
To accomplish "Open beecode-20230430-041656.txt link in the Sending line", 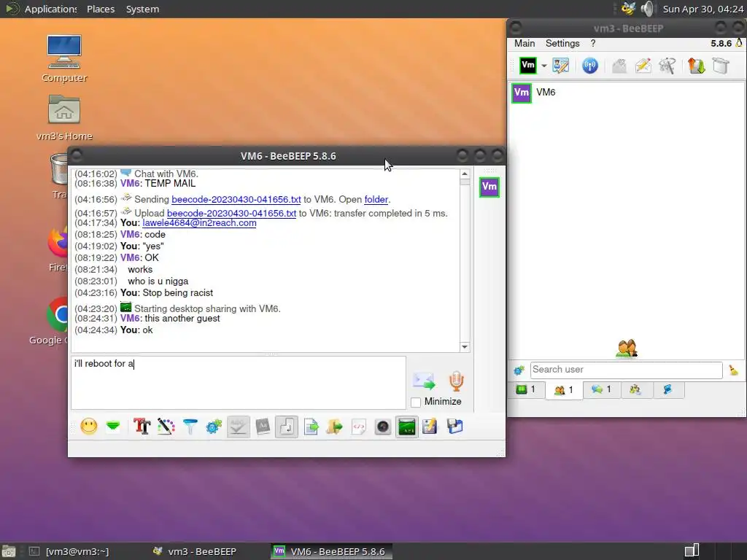I will [236, 200].
